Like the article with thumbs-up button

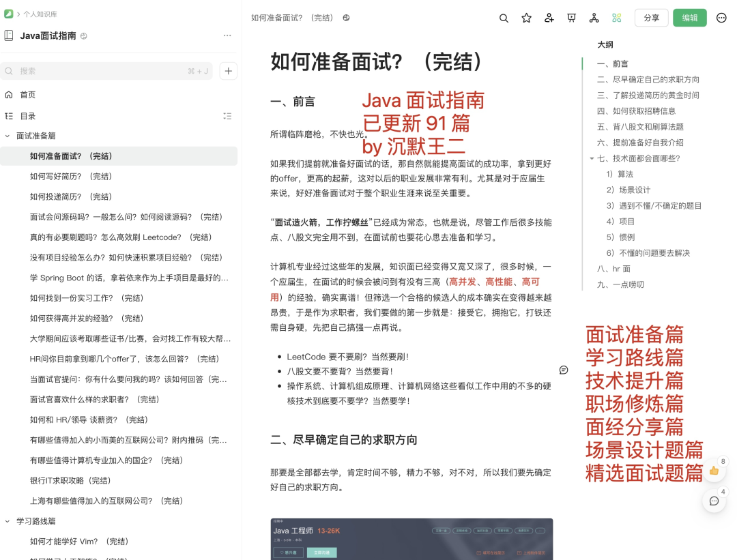coord(714,470)
